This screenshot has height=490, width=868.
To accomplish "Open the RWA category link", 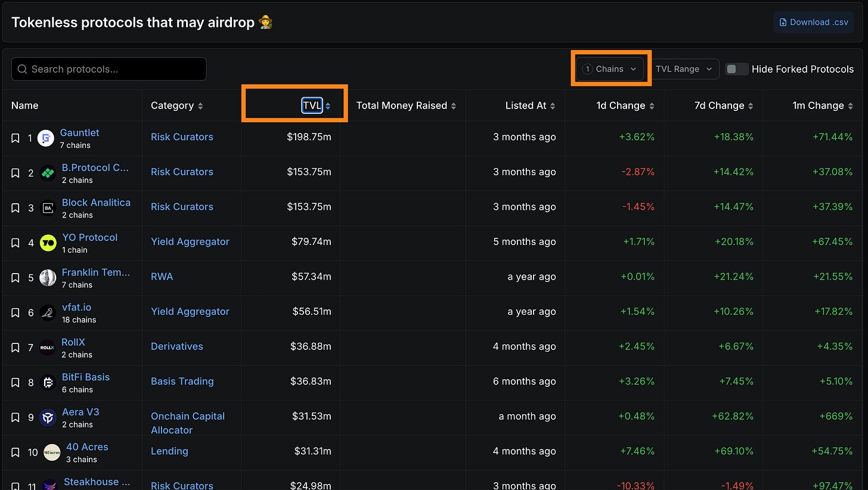I will (162, 277).
